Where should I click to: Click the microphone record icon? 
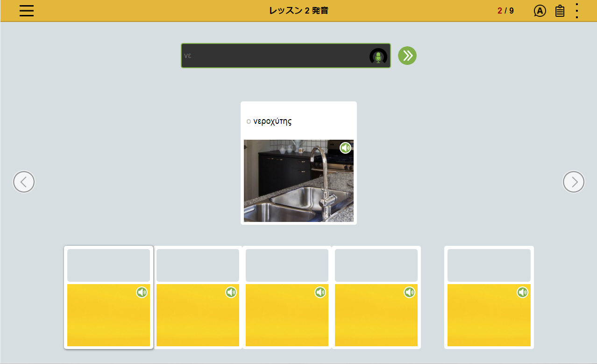pos(378,57)
